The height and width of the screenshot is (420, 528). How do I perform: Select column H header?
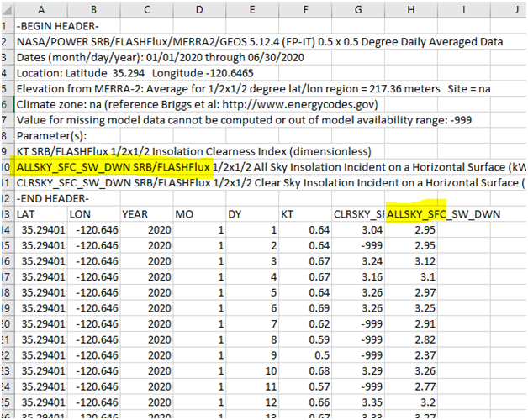click(x=411, y=10)
